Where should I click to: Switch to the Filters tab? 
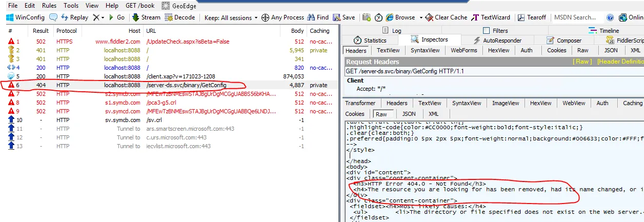point(495,31)
